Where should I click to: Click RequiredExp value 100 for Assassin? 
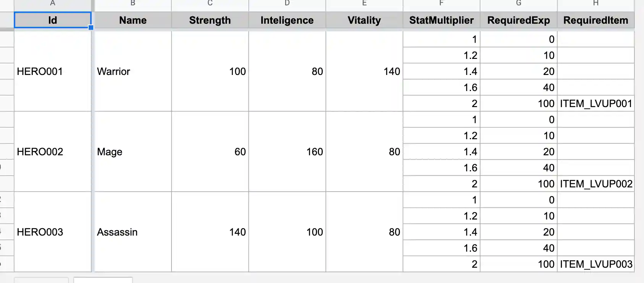(518, 264)
